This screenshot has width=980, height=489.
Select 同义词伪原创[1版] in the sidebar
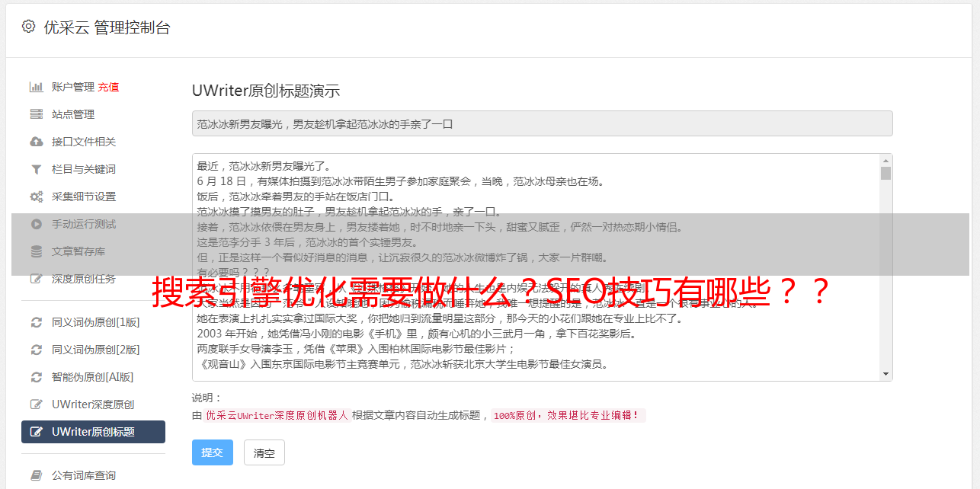96,322
